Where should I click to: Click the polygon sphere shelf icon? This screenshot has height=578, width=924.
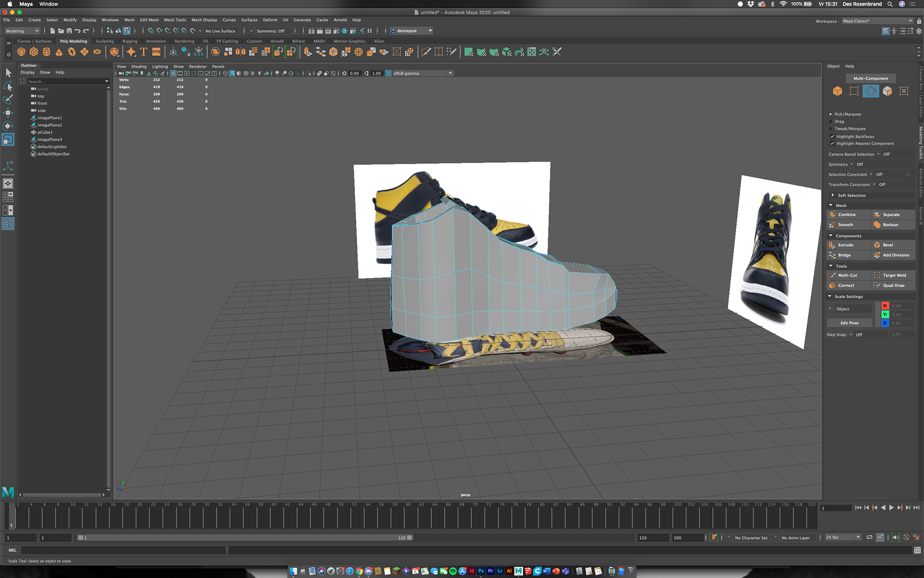click(x=21, y=52)
